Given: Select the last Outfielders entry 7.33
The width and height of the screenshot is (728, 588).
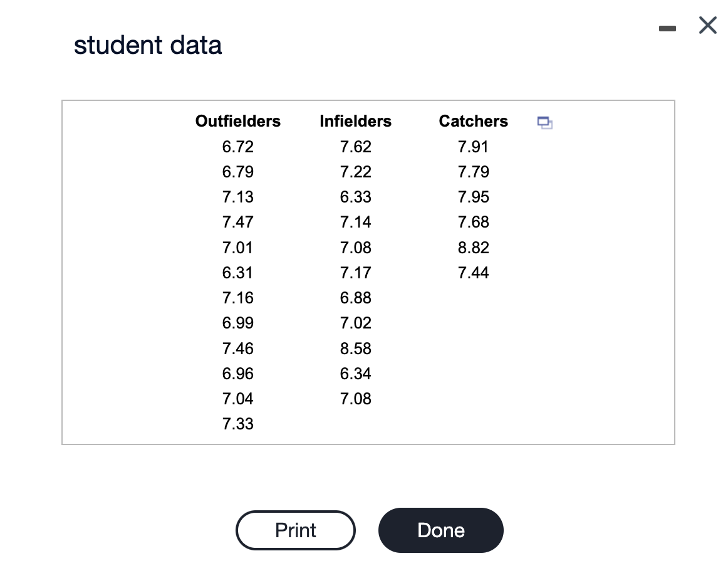Looking at the screenshot, I should point(237,424).
